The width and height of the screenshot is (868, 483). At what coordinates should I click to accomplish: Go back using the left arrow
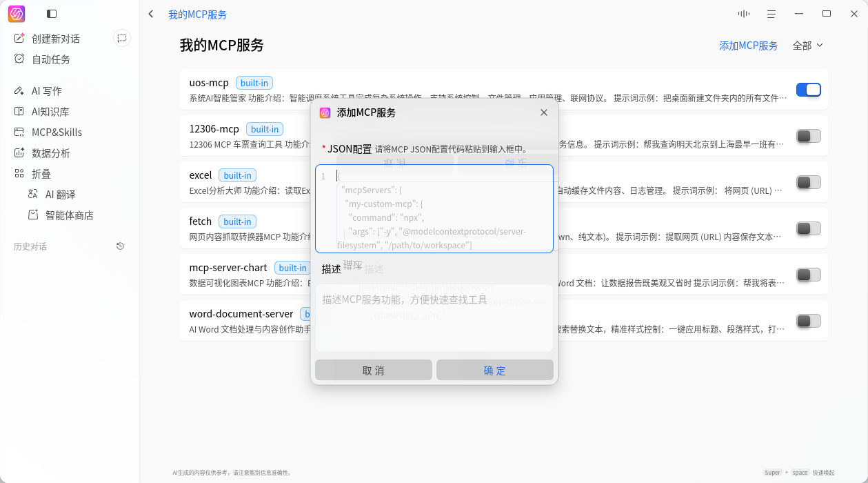pos(151,14)
